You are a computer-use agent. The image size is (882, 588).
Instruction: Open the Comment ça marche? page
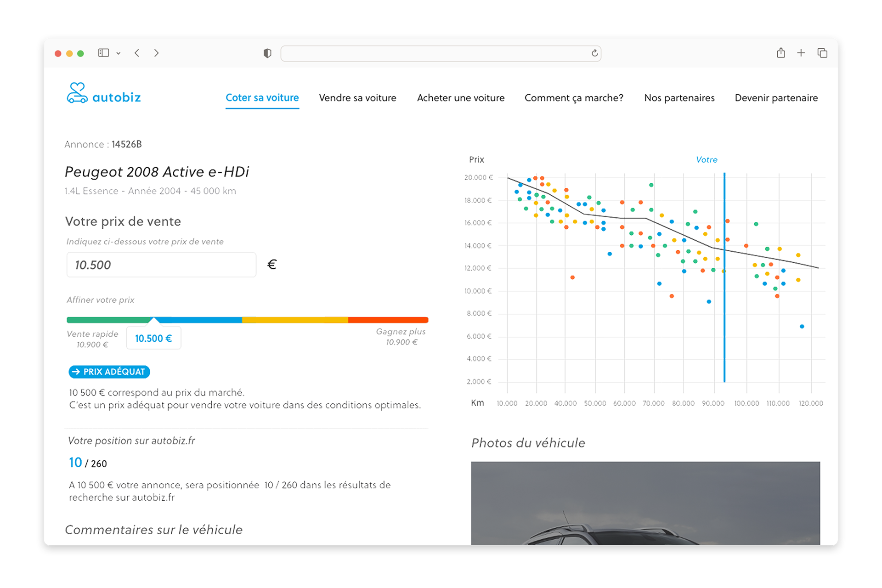574,98
